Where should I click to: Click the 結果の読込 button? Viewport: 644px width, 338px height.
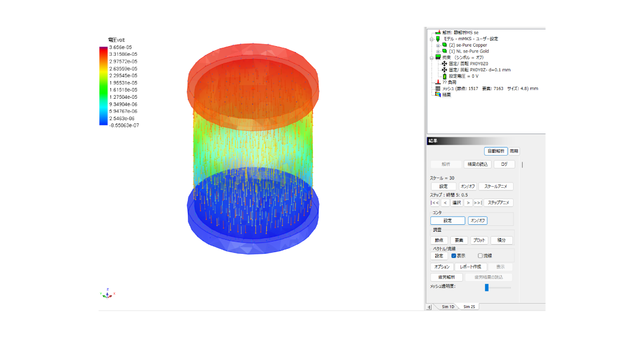[477, 164]
